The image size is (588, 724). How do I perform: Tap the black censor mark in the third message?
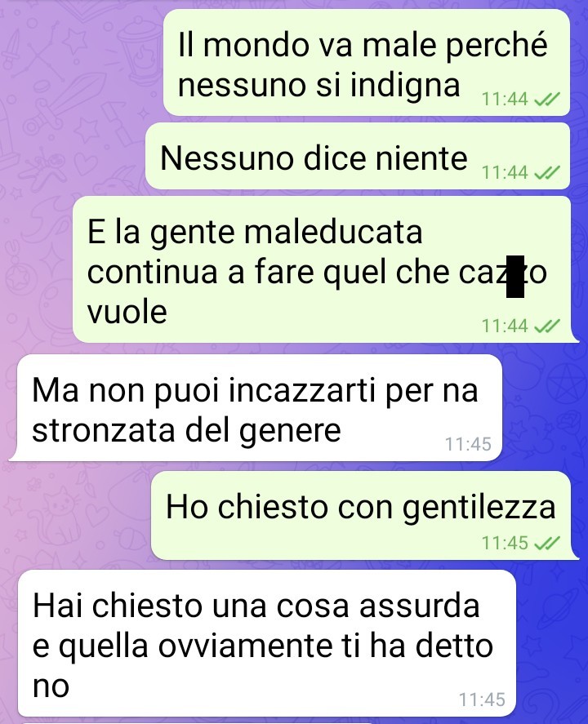click(515, 277)
